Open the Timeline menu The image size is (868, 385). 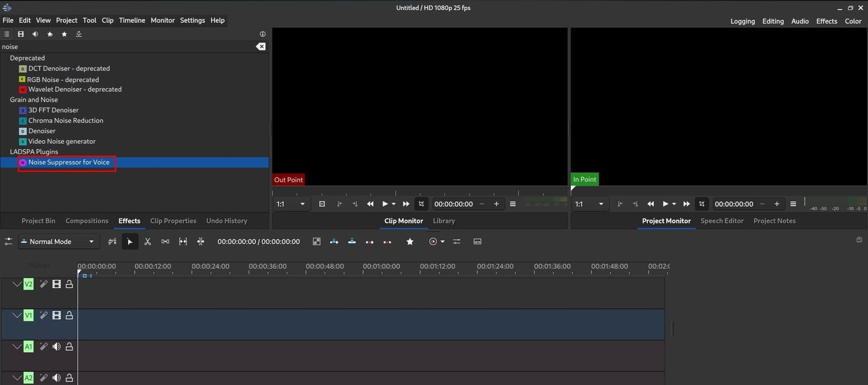(132, 21)
